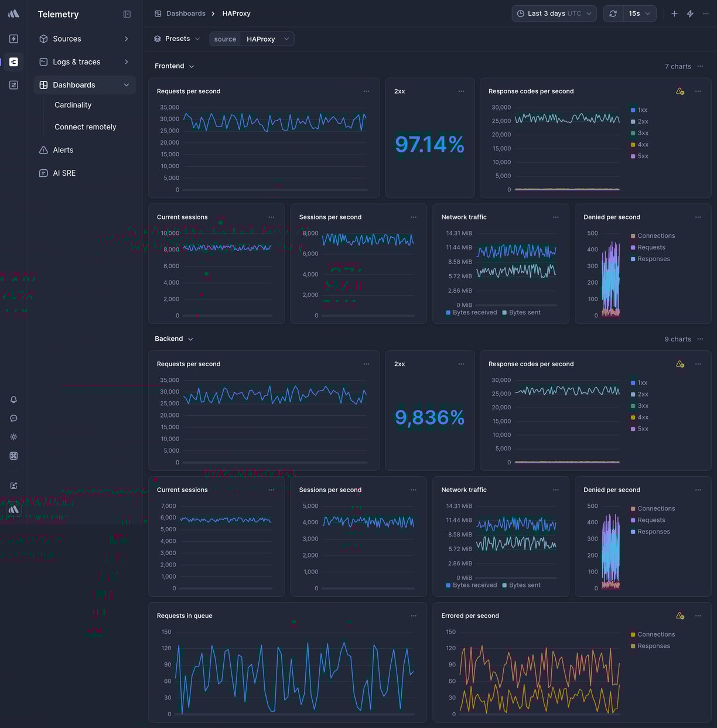Screen dimensions: 717x728
Task: Open Requests in queue chart options menu
Action: click(414, 616)
